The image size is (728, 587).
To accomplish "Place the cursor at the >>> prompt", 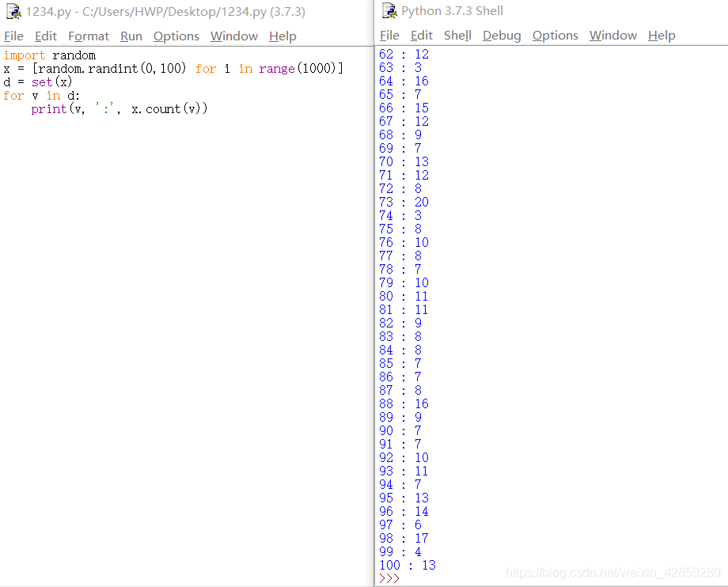I will [x=389, y=578].
